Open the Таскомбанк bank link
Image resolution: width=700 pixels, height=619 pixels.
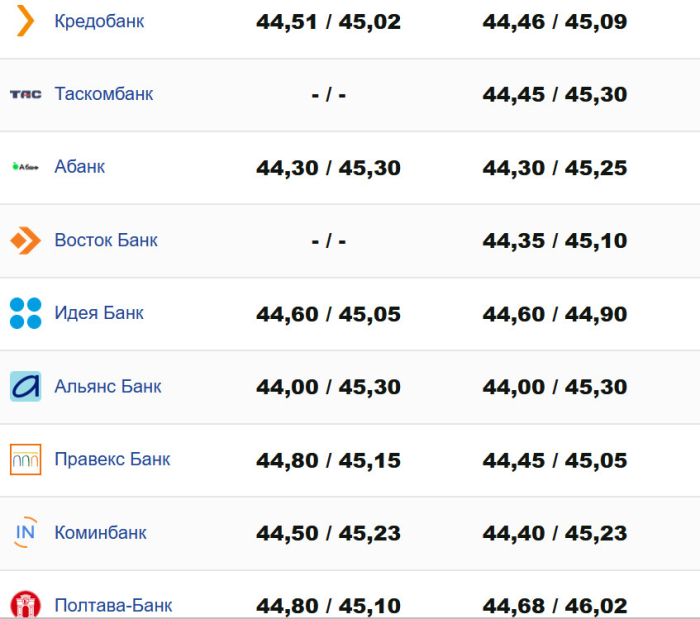[104, 94]
